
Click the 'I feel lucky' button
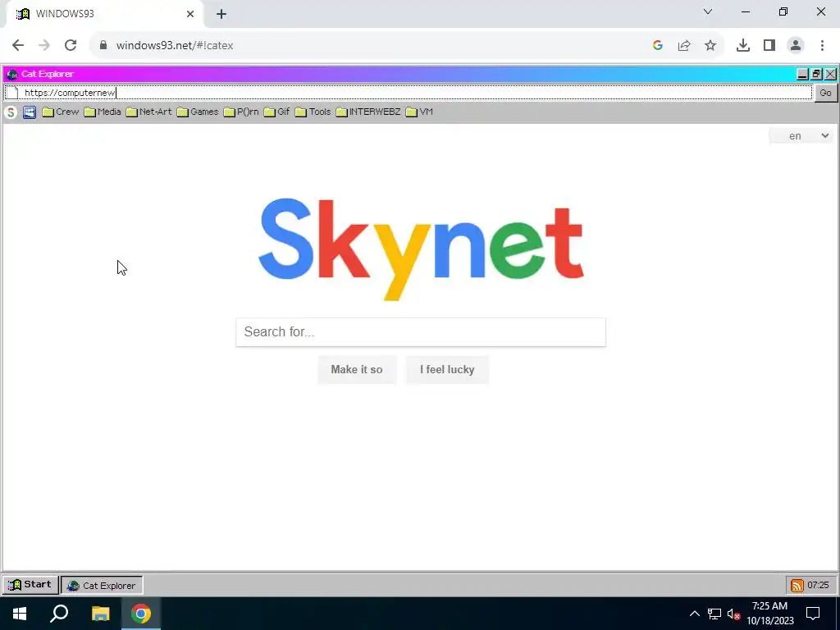click(447, 370)
